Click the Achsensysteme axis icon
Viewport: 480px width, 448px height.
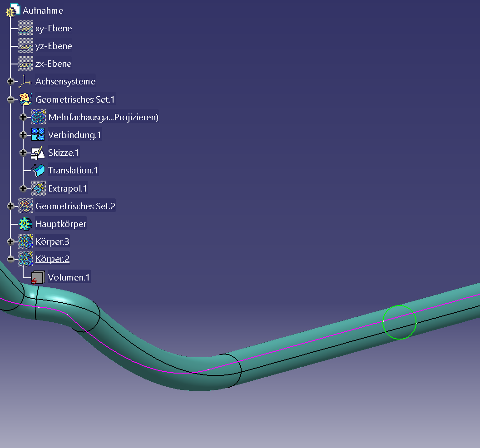(x=25, y=81)
